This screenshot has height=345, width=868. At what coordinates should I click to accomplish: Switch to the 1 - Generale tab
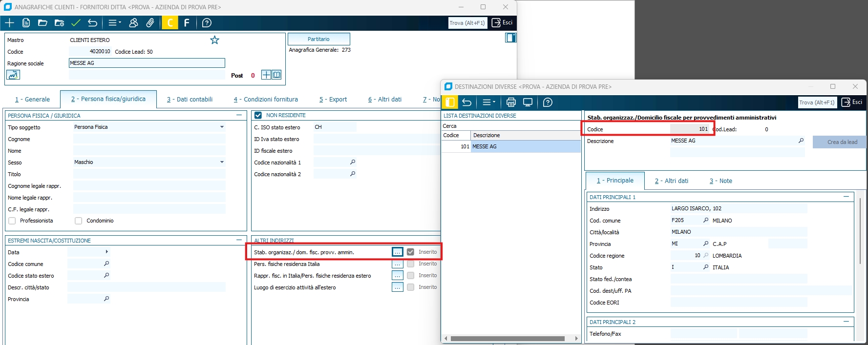[32, 99]
